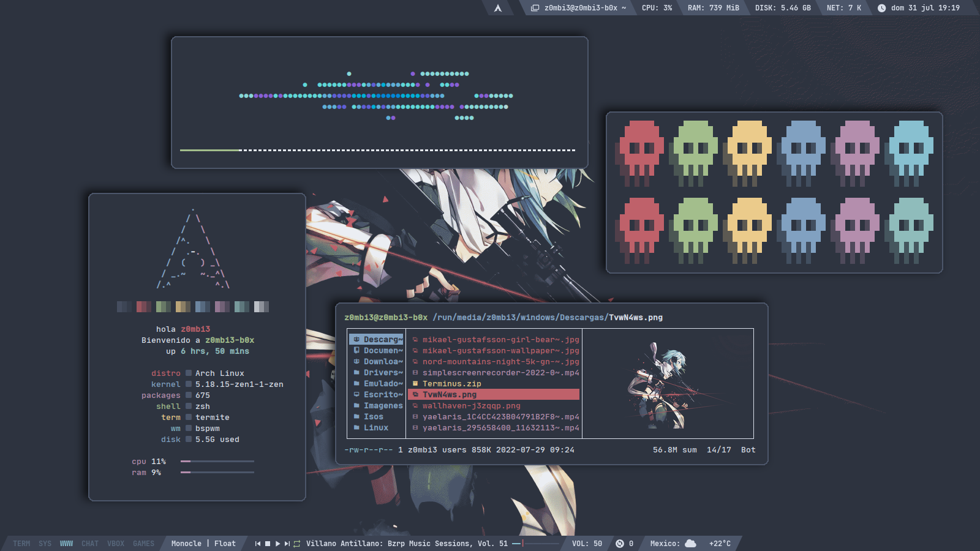Select the Emulado~ folder in ranger
The width and height of the screenshot is (980, 551).
point(377,383)
